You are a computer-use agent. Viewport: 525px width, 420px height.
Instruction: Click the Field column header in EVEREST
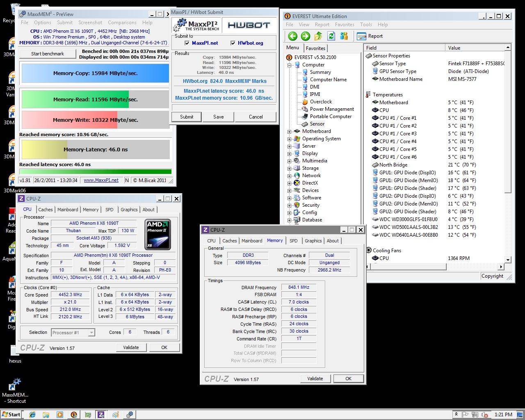pos(404,48)
